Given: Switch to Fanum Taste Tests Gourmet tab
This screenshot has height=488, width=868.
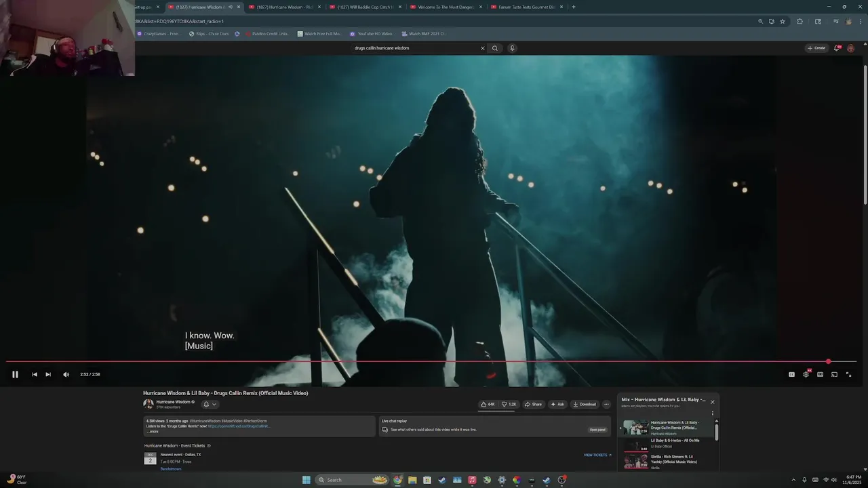Looking at the screenshot, I should point(527,7).
